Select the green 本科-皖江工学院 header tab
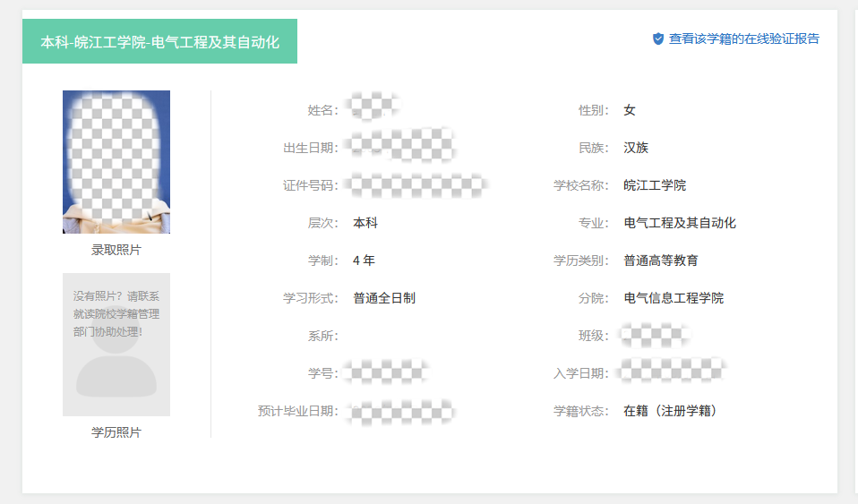 (159, 42)
